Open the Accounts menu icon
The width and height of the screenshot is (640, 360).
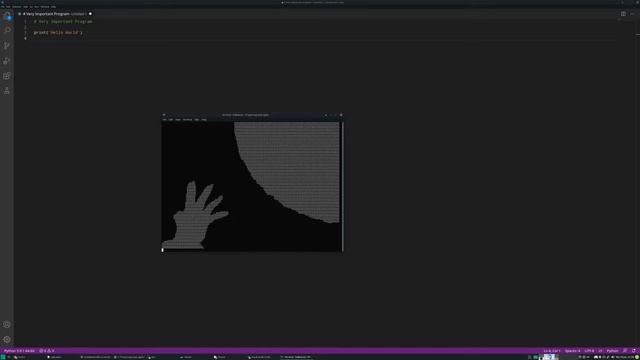(7, 324)
